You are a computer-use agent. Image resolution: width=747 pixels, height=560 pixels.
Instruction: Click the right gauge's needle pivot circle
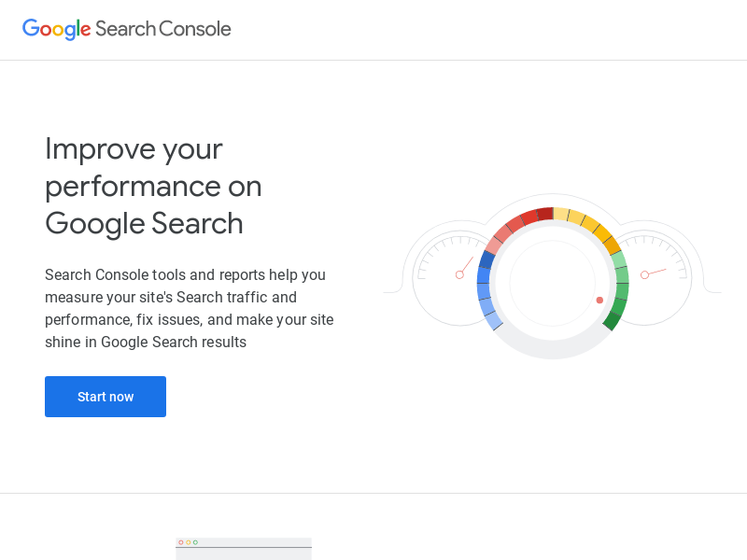point(644,274)
